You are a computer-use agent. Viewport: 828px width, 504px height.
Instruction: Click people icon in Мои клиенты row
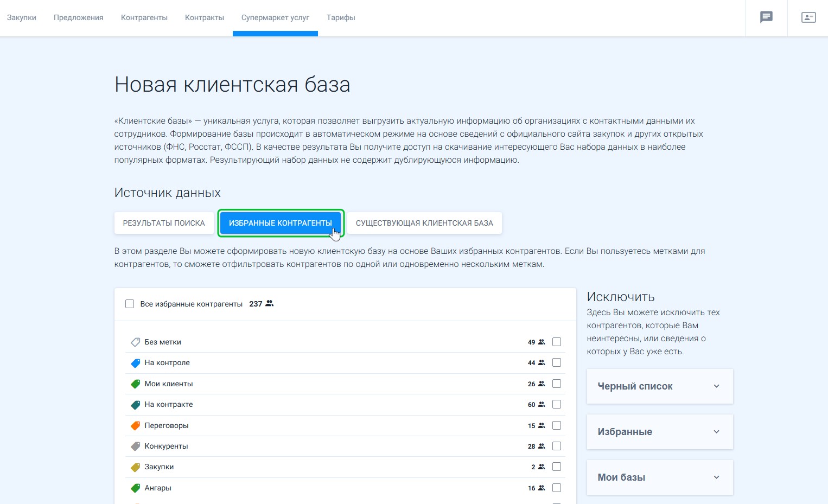point(542,384)
